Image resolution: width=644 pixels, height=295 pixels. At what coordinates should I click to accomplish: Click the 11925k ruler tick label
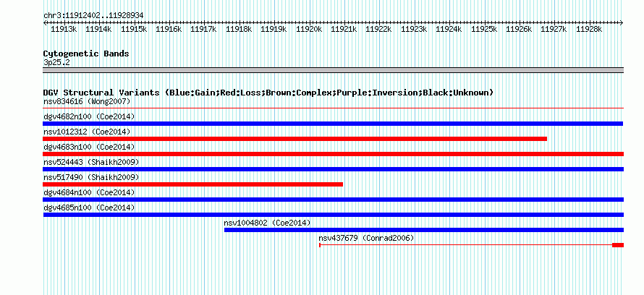[x=484, y=29]
